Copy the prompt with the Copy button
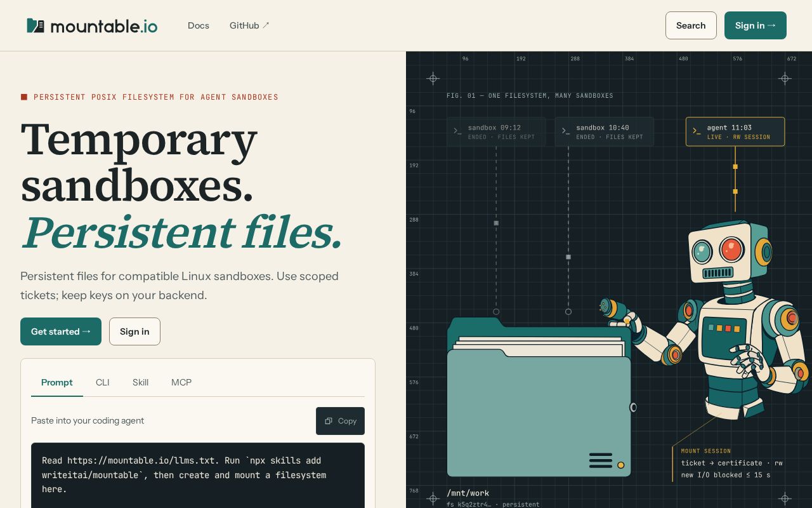This screenshot has height=508, width=812. [x=340, y=421]
